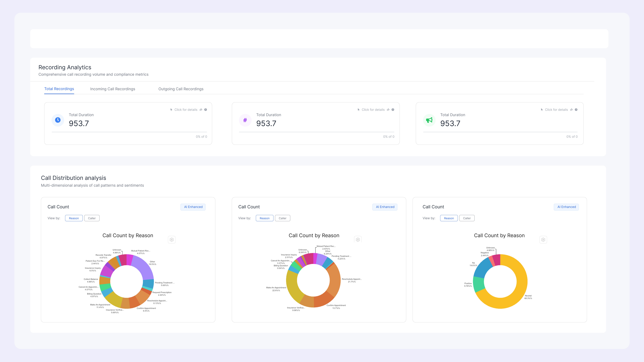Click the AI Enhanced badge in the middle card
The height and width of the screenshot is (362, 644).
[x=385, y=207]
